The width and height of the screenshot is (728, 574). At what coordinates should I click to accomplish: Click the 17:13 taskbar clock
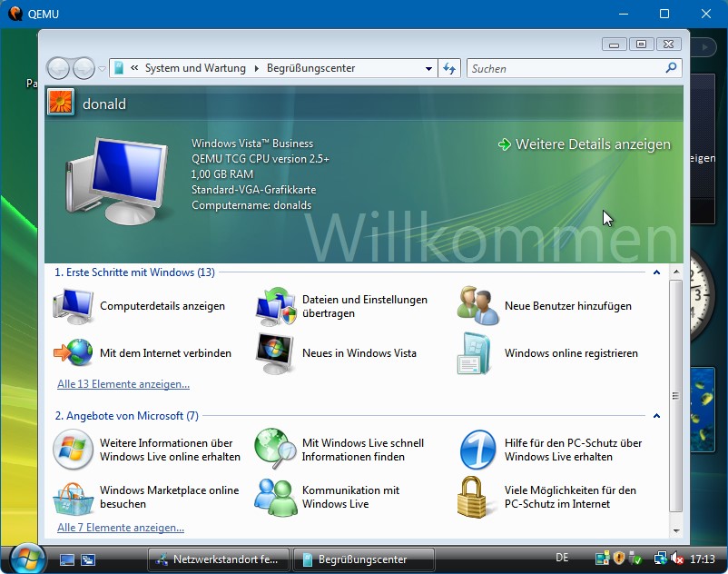tap(703, 559)
